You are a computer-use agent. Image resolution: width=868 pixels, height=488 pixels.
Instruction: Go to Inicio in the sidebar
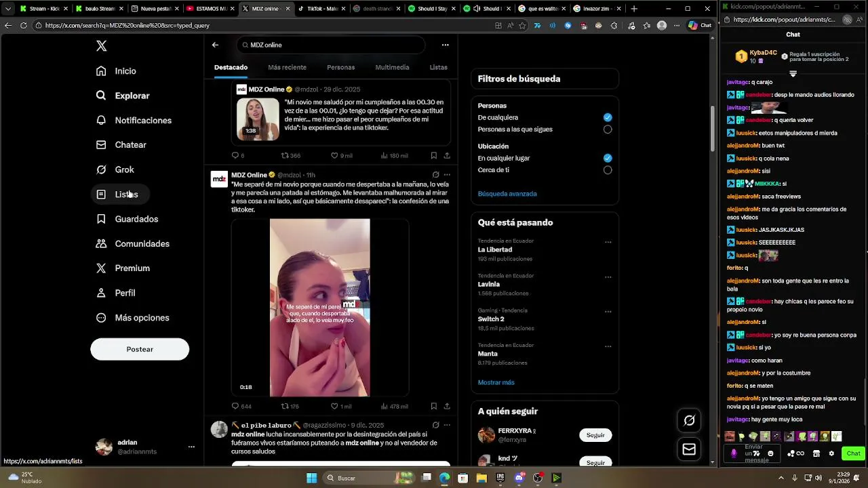pos(116,71)
